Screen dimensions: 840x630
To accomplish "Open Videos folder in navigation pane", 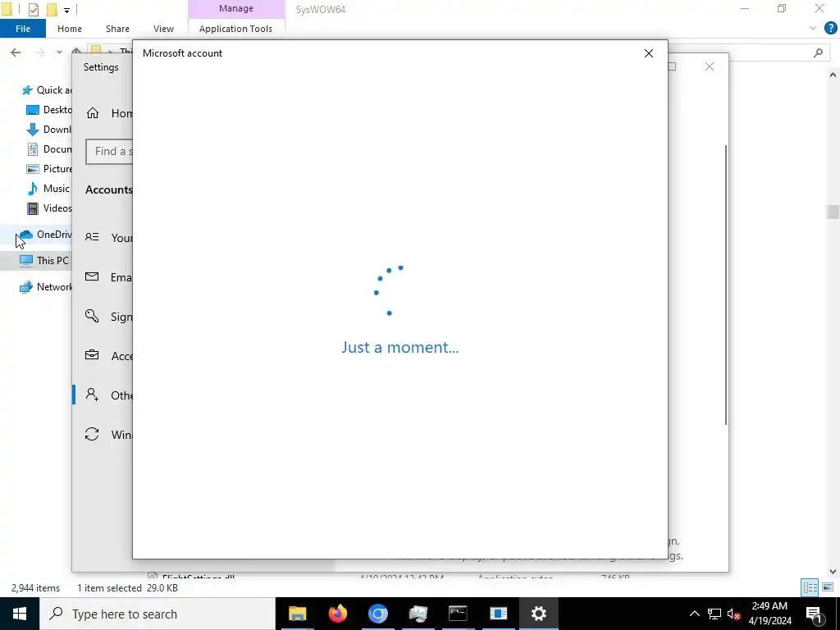I will 48,208.
